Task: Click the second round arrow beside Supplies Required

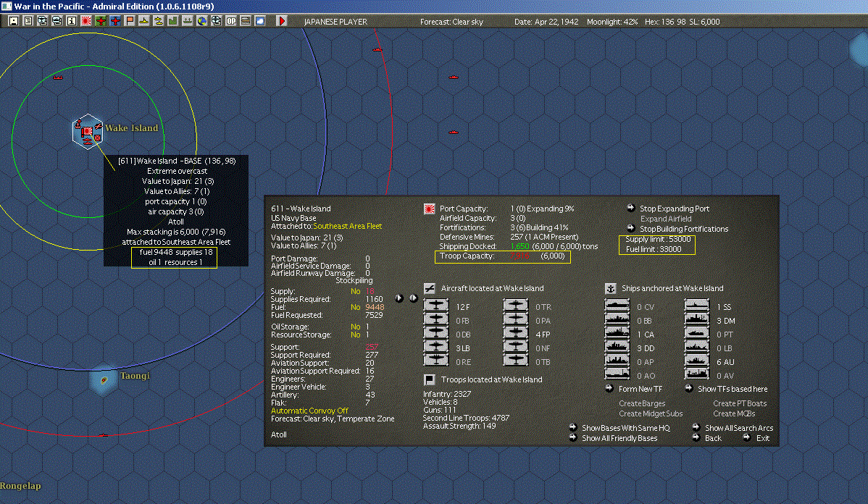Action: coord(413,298)
